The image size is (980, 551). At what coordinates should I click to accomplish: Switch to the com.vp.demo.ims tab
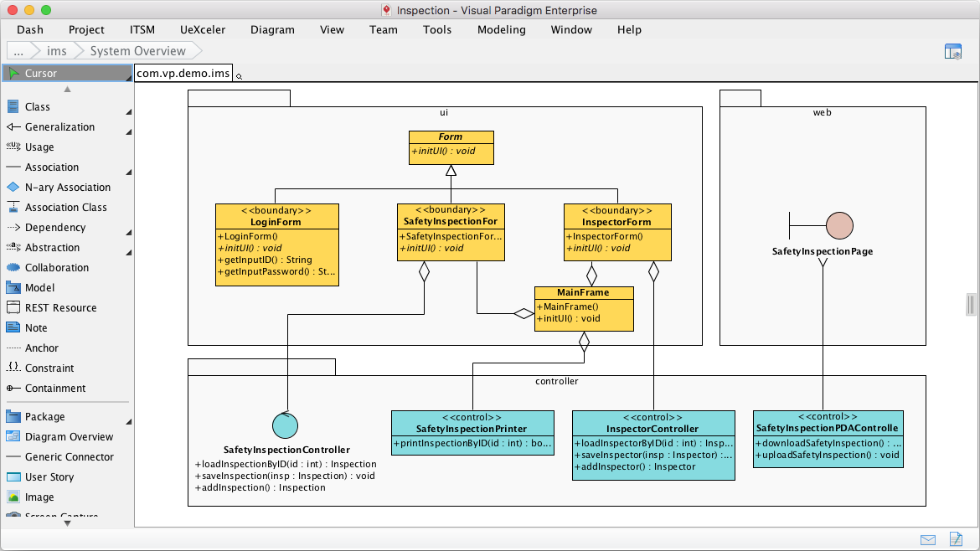pos(182,72)
